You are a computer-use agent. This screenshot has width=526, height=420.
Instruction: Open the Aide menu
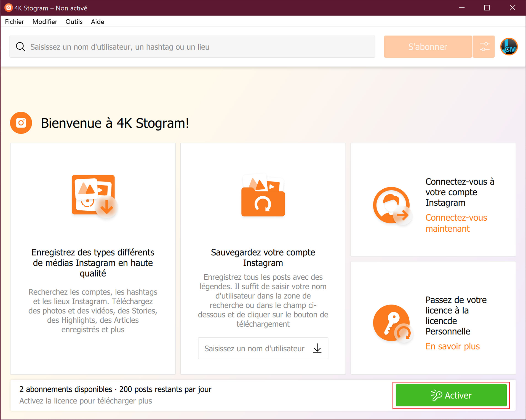pyautogui.click(x=97, y=22)
